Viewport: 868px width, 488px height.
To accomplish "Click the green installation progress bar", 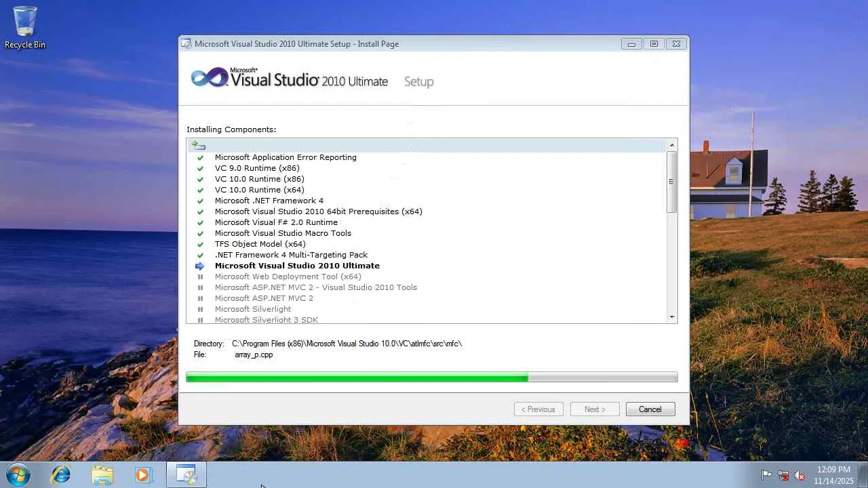I will (x=432, y=378).
